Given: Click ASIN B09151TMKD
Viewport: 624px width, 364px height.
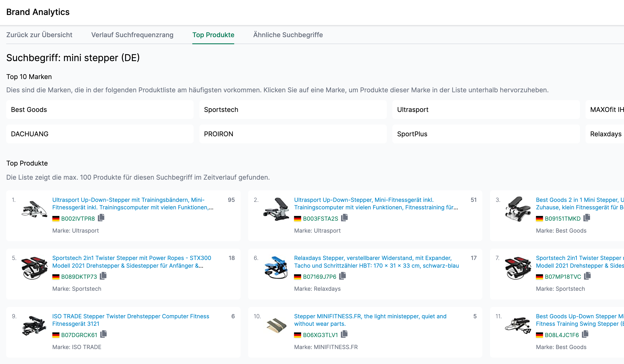Looking at the screenshot, I should (563, 219).
